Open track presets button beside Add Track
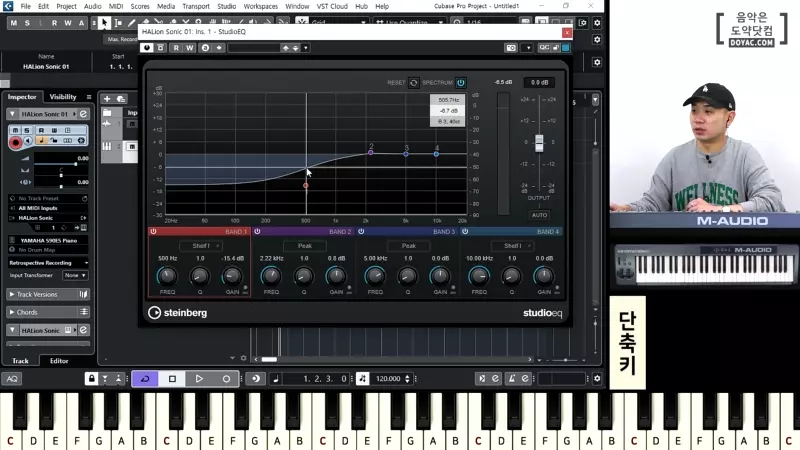Viewport: 800px width, 450px height. point(121,99)
